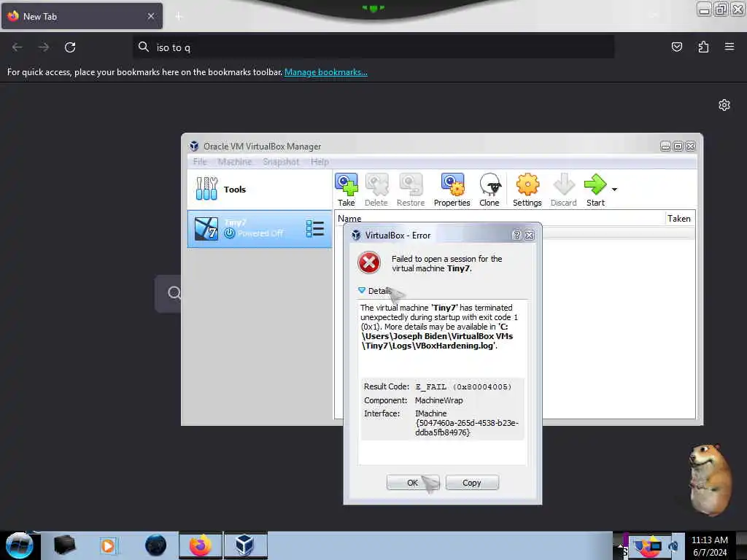This screenshot has width=747, height=560.
Task: Click the volume icon in system tray
Action: pyautogui.click(x=673, y=546)
